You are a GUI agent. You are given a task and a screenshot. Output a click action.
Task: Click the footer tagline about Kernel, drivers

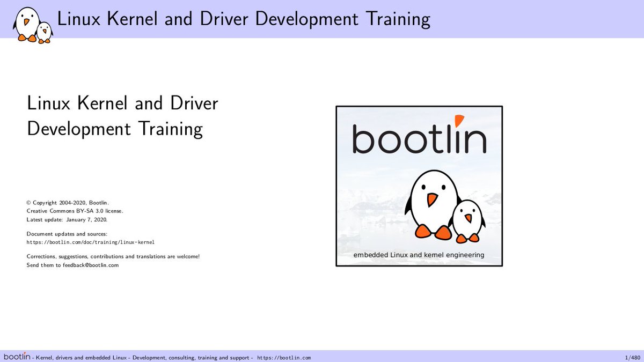(x=143, y=358)
